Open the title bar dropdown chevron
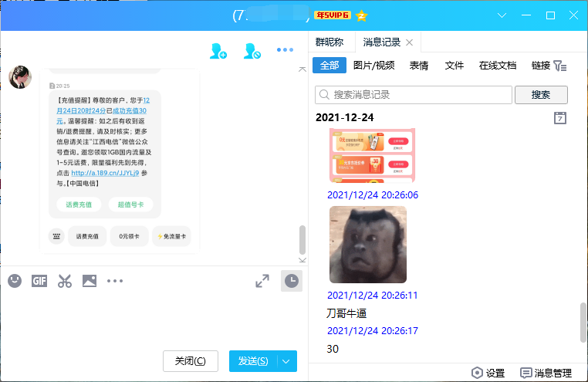This screenshot has width=588, height=382. [x=502, y=15]
